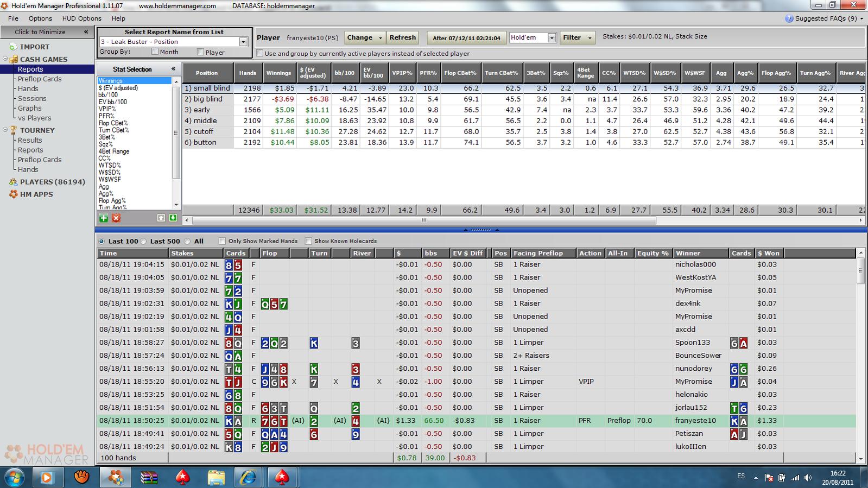Collapse TOURNEY tree node expander

pos(5,130)
